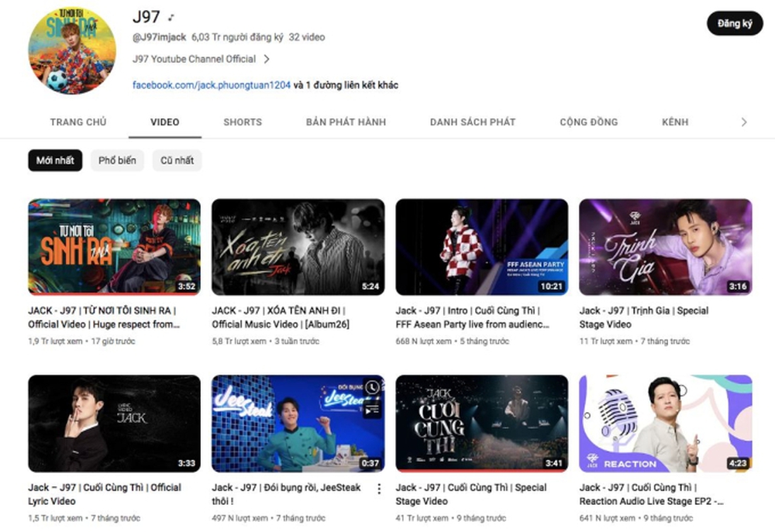Open the facebook.com/jack.phuongtuan1204 link
Screen dimensions: 775x532
coord(211,85)
